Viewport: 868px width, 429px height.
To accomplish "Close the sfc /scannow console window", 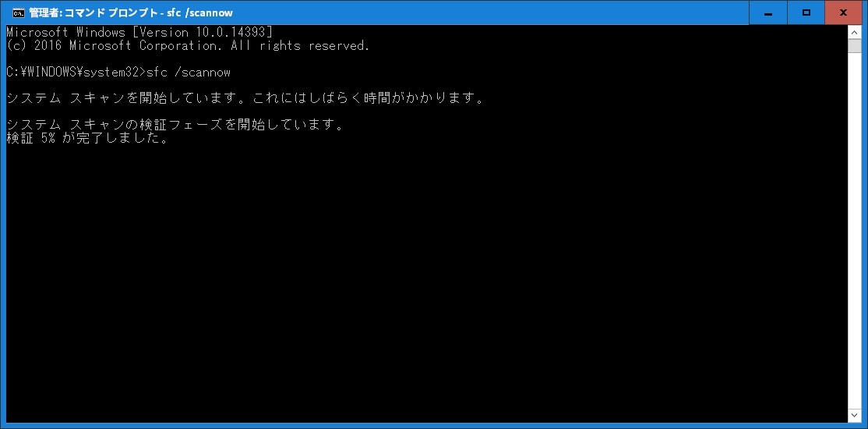I will (844, 12).
